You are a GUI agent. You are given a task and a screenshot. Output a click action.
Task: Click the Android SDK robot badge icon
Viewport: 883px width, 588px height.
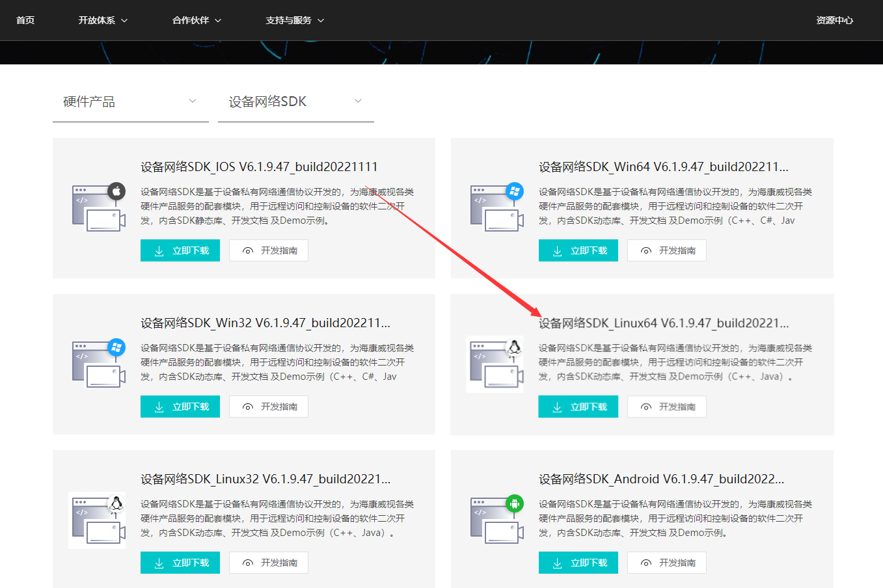[515, 503]
